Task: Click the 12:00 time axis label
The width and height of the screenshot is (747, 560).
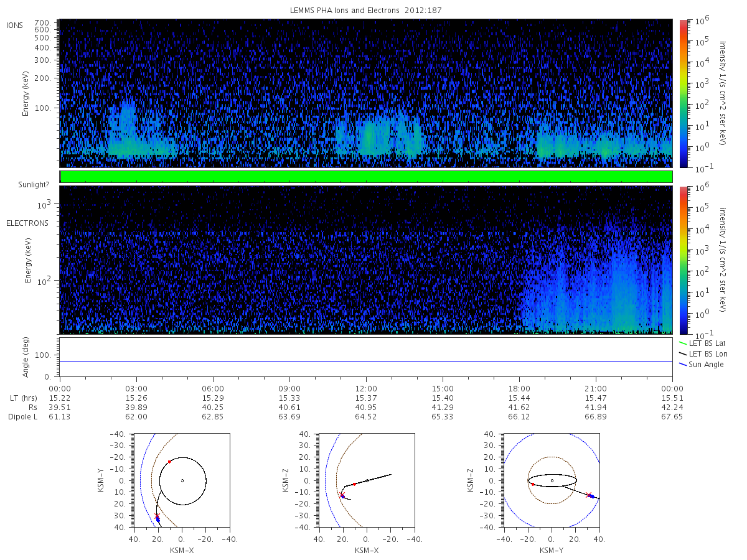Action: (366, 388)
